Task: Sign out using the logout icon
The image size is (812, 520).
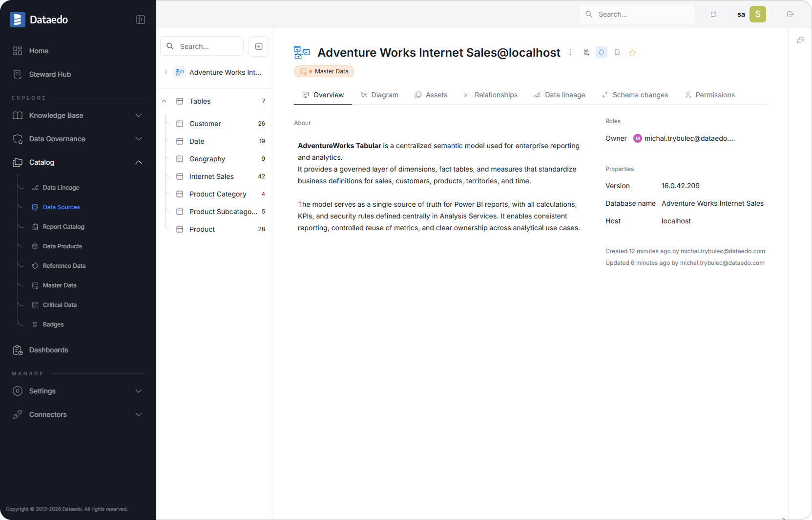Action: (x=790, y=14)
